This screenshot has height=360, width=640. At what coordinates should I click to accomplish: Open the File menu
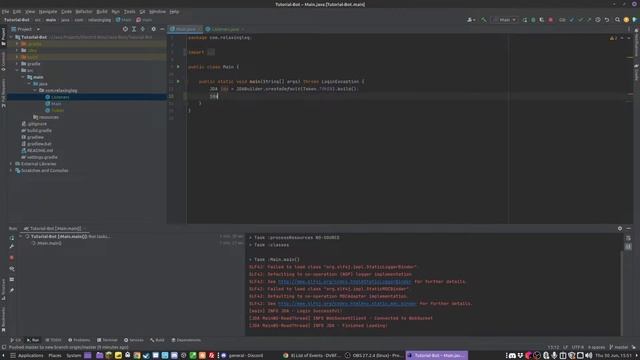(5, 11)
